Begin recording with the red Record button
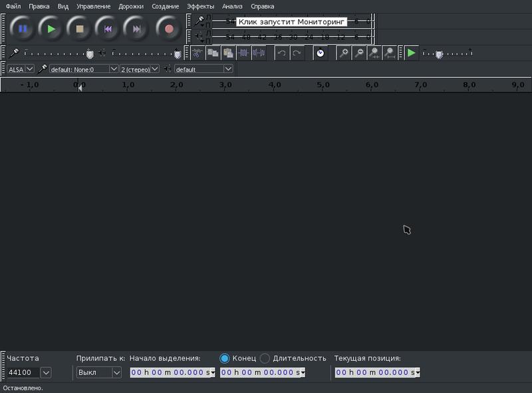The height and width of the screenshot is (393, 532). (169, 29)
